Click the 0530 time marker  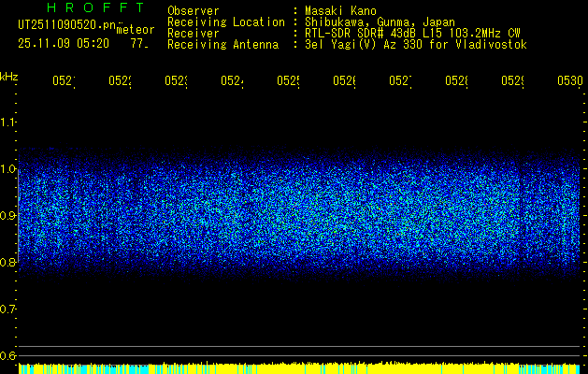point(567,81)
